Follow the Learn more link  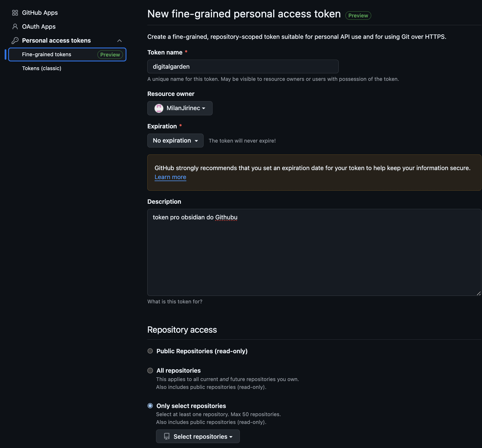point(171,177)
